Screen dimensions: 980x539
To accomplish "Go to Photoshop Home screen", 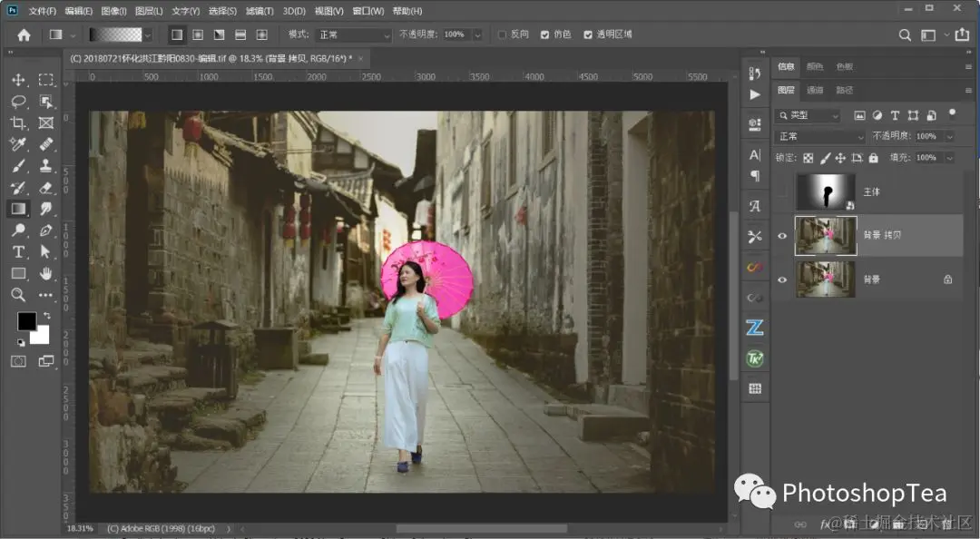I will click(24, 35).
